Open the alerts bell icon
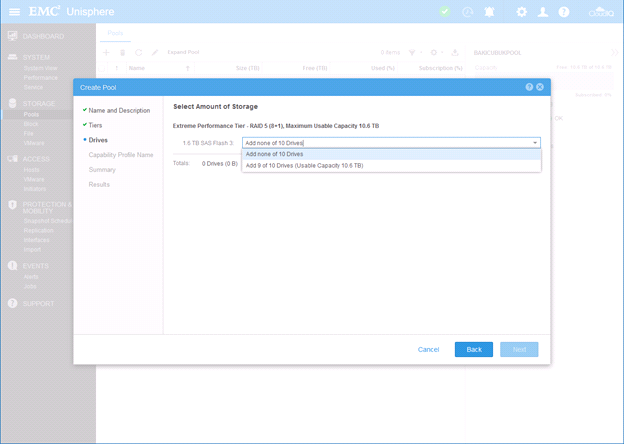This screenshot has height=444, width=624. coord(490,12)
